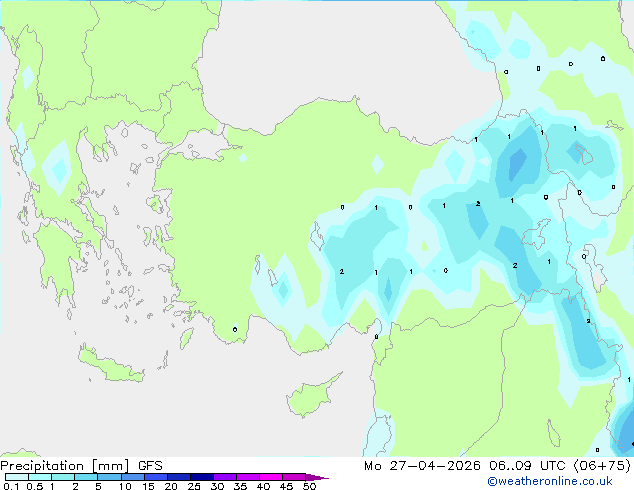Image resolution: width=634 pixels, height=490 pixels.
Task: Click the '06..09 UTC' time text
Action: tap(527, 466)
